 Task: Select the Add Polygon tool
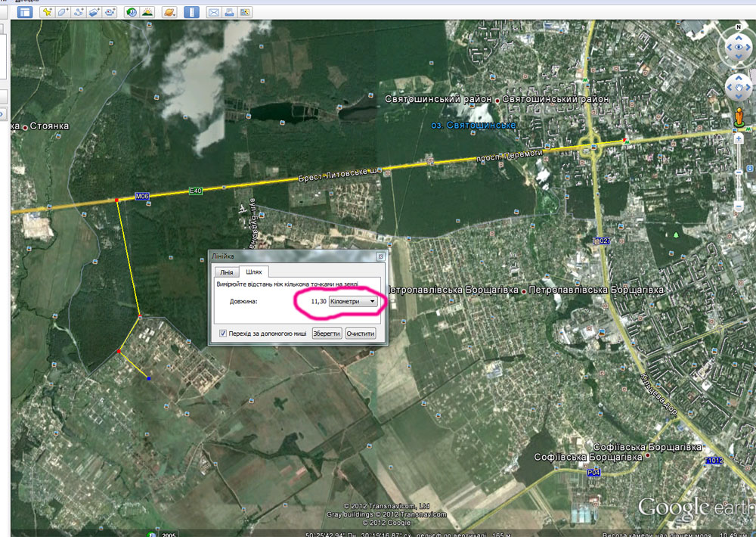pyautogui.click(x=63, y=12)
